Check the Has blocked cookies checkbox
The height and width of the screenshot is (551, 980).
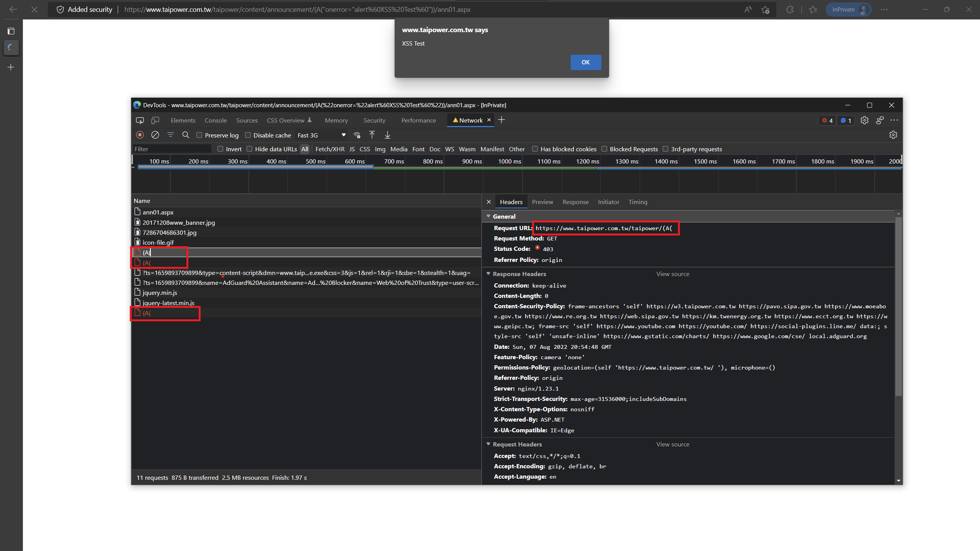(535, 149)
